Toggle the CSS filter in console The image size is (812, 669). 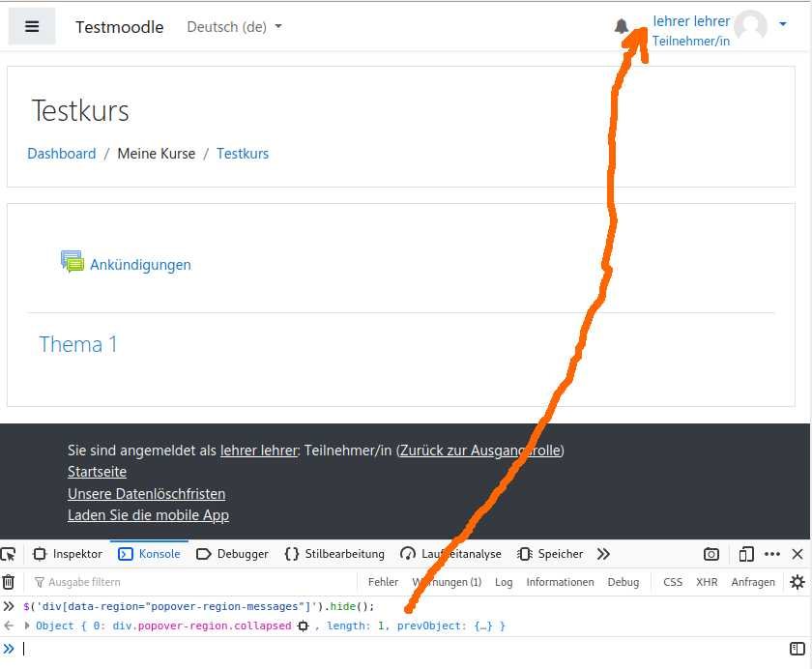pos(673,582)
